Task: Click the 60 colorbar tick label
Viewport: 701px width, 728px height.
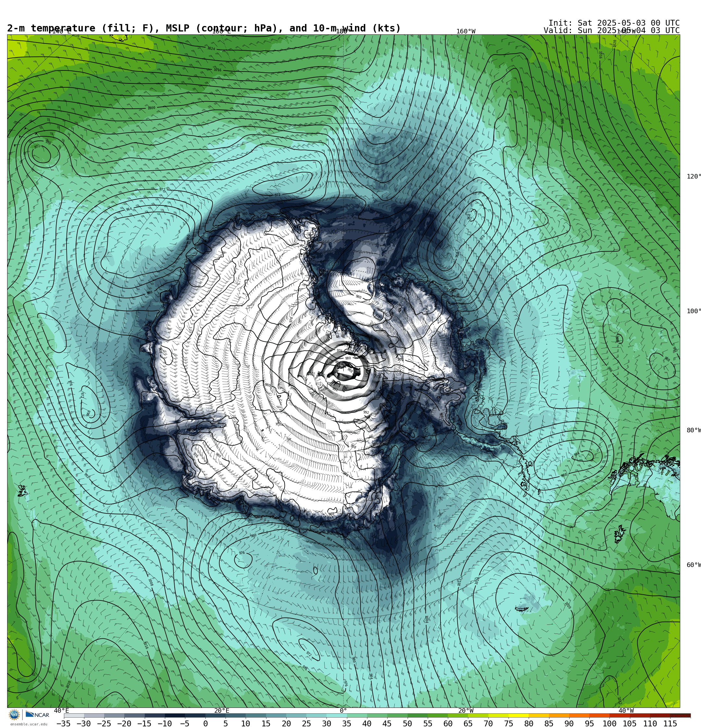Action: (448, 723)
